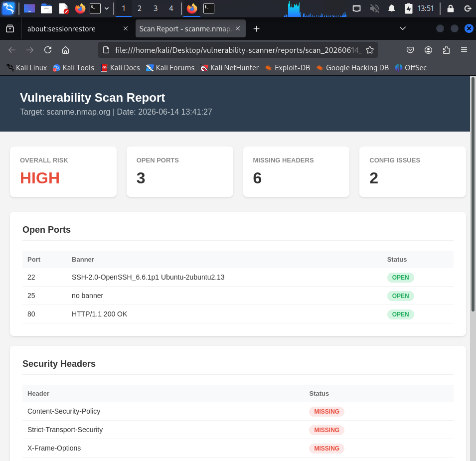Open the Firefox hamburger menu

click(464, 50)
